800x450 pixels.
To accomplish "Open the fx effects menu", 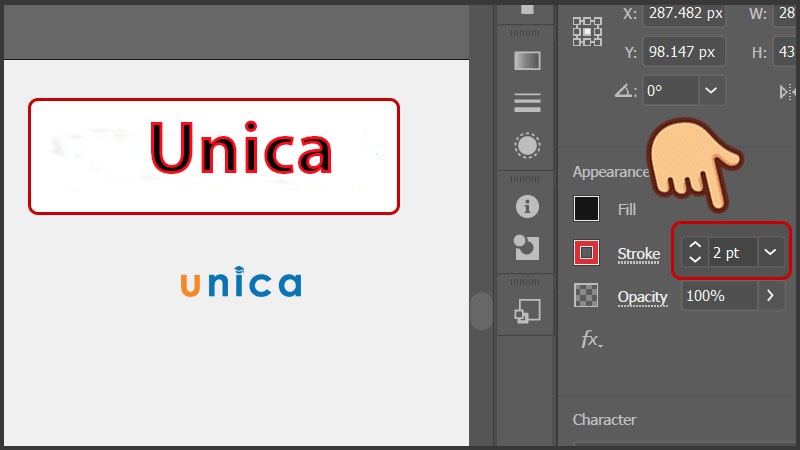I will 591,339.
